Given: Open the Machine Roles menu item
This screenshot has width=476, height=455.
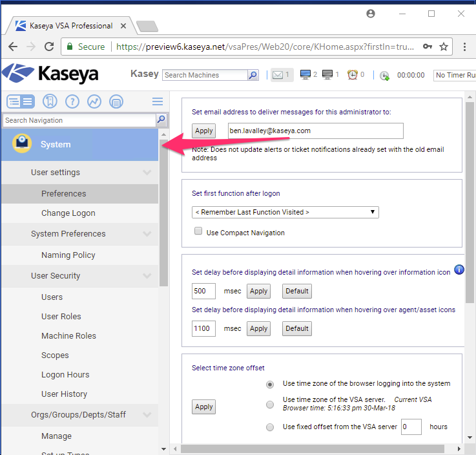Looking at the screenshot, I should (x=80, y=336).
